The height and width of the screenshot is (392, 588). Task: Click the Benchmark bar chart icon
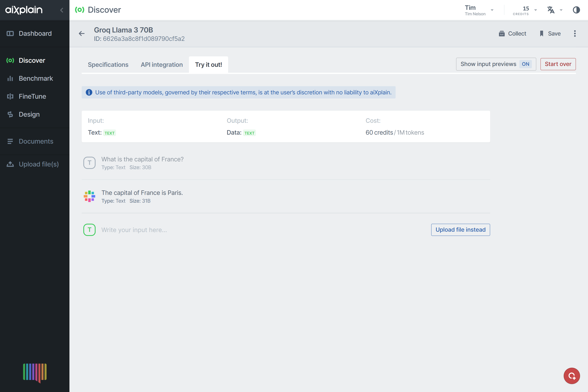[x=10, y=78]
